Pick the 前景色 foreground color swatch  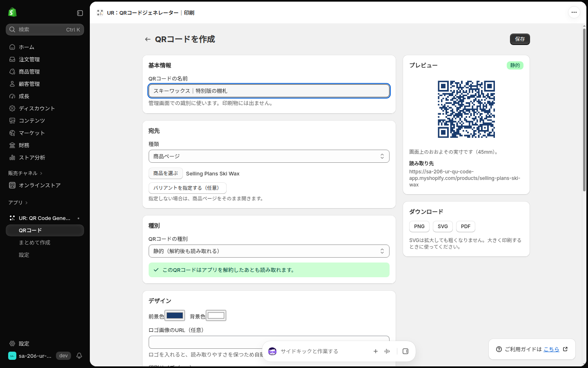click(175, 316)
